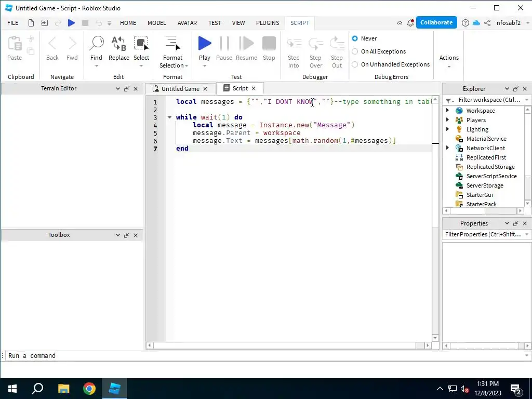Open Chrome from the taskbar
This screenshot has height=399, width=532.
pos(89,389)
